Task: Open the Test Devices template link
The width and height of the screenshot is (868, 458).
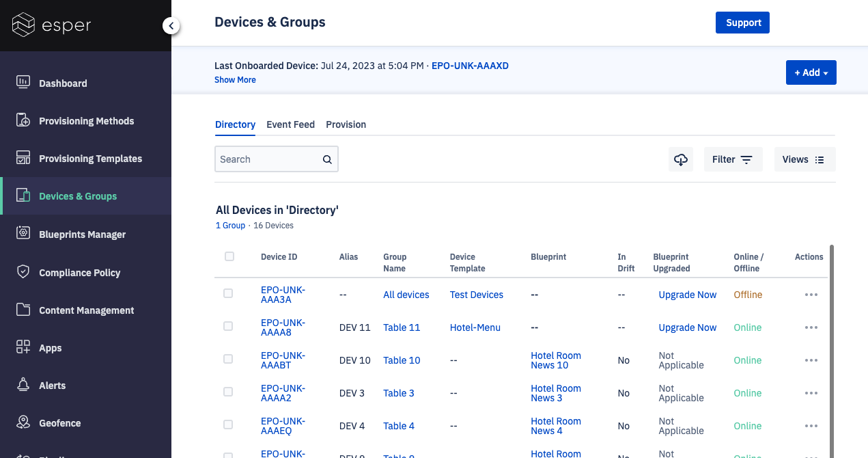Action: [x=476, y=295]
